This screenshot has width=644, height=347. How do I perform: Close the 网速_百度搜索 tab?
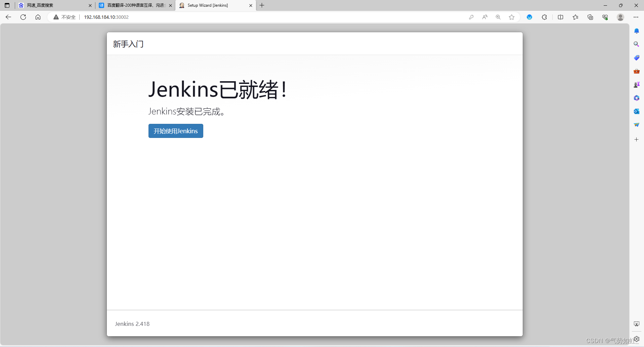90,5
